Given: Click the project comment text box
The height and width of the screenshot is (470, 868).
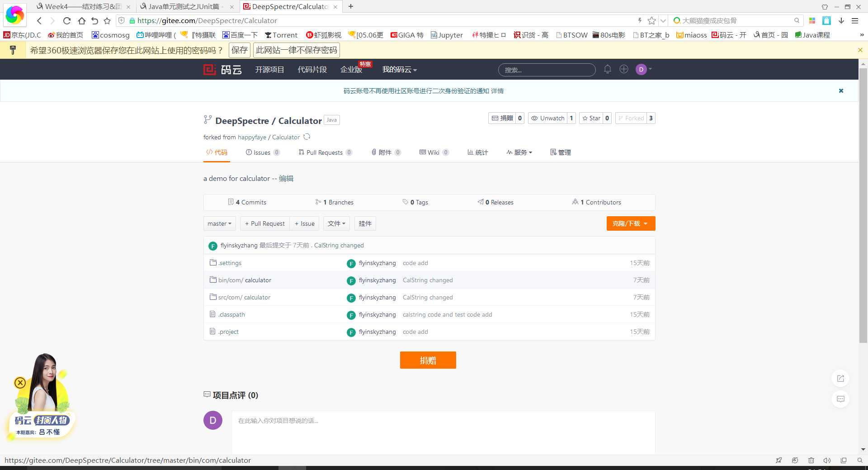Looking at the screenshot, I should coord(443,432).
